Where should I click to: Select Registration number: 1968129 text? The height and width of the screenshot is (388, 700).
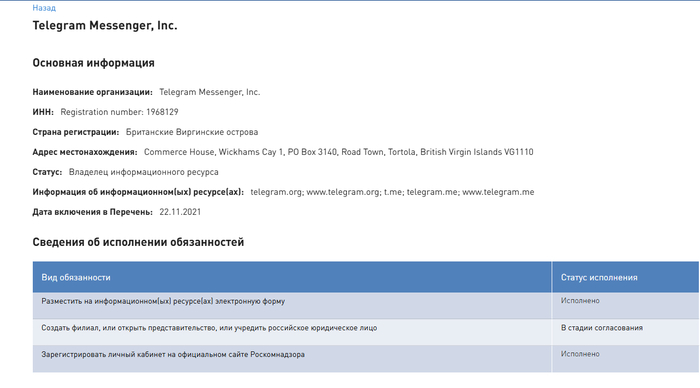[x=119, y=112]
